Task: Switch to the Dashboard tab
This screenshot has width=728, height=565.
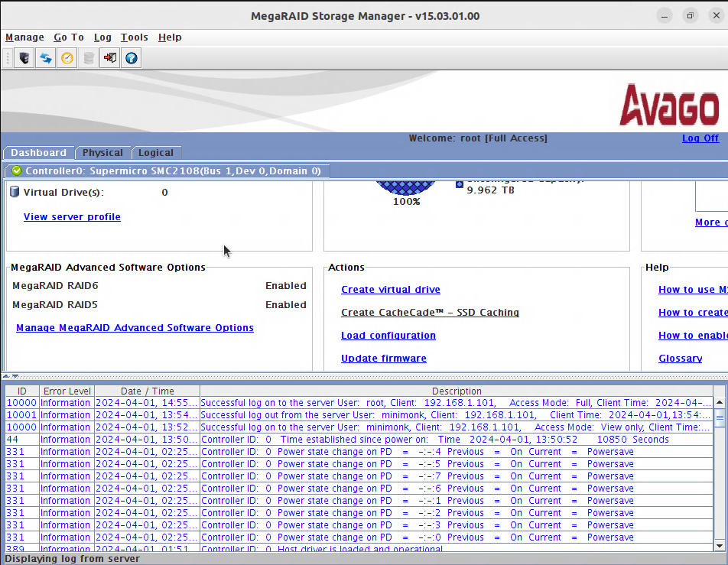Action: tap(38, 153)
